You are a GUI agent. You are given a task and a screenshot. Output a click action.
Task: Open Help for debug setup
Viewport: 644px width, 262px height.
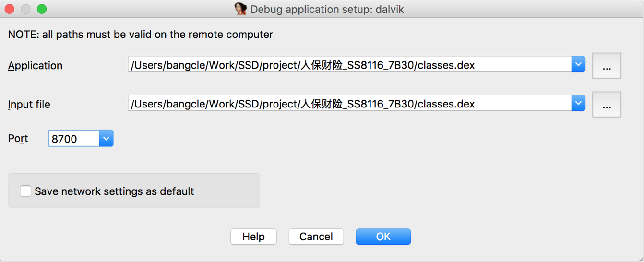[253, 237]
